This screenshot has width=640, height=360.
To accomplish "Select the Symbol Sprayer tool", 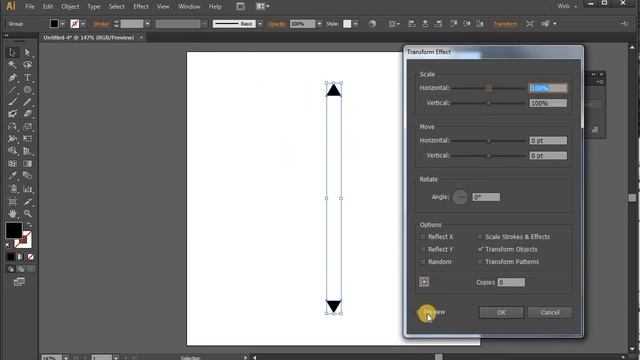I will [12, 189].
